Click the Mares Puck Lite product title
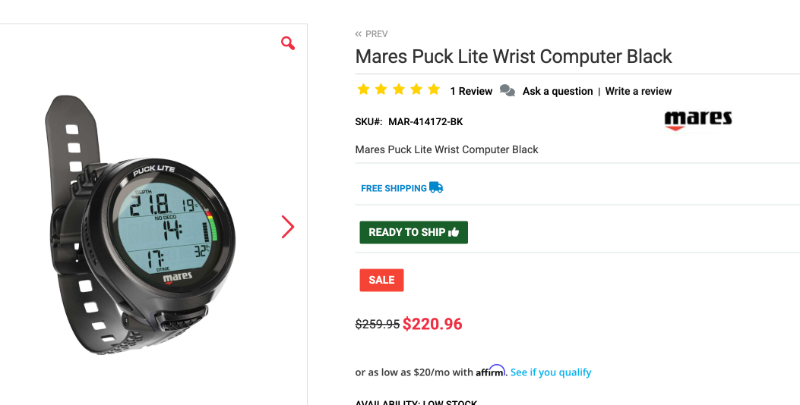This screenshot has height=405, width=800. (513, 56)
